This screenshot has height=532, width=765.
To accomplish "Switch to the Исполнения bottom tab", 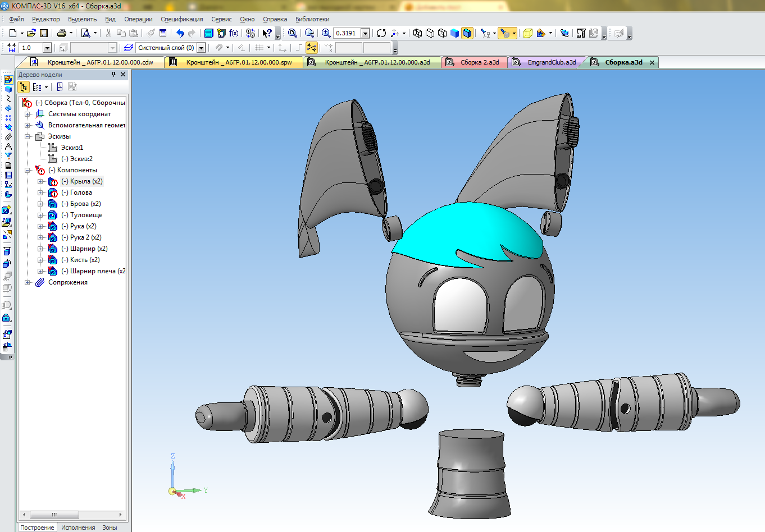I will click(x=78, y=528).
